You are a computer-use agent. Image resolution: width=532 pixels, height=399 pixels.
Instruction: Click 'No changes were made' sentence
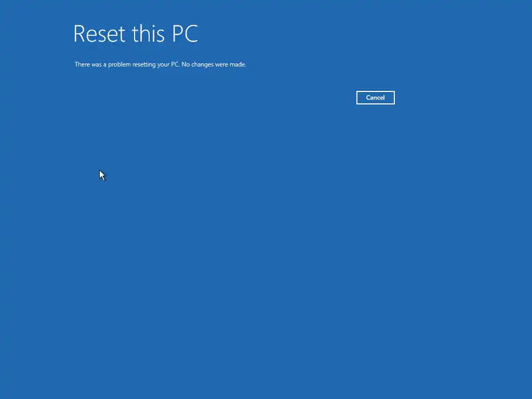click(x=214, y=64)
